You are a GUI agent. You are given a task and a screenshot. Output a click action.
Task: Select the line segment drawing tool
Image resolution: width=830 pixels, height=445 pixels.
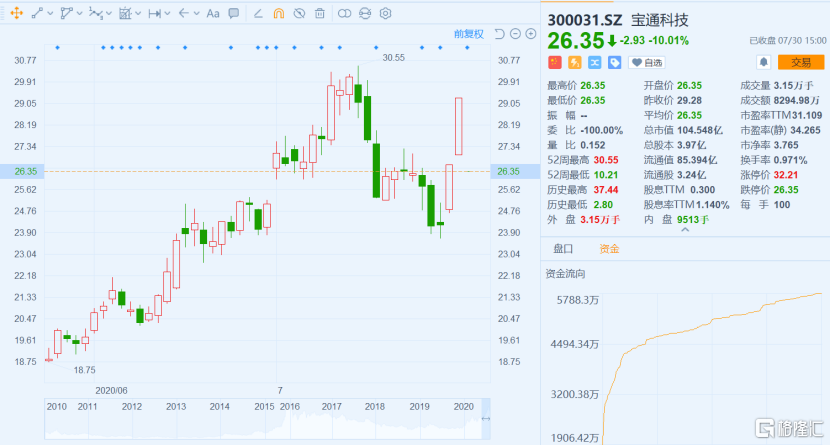click(x=37, y=13)
